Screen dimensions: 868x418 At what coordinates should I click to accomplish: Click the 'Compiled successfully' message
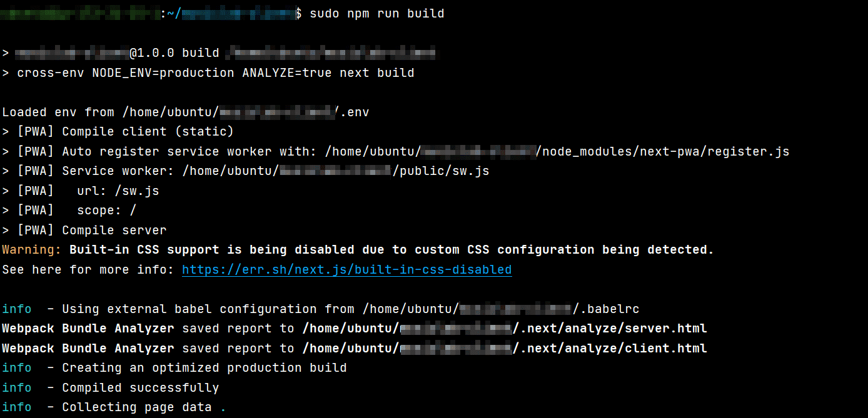tap(140, 388)
